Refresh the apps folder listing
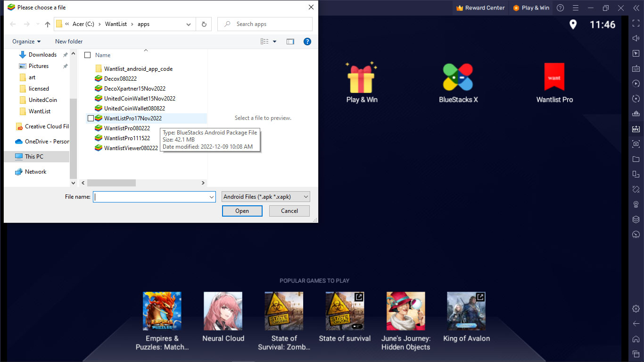Image resolution: width=644 pixels, height=362 pixels. [204, 24]
